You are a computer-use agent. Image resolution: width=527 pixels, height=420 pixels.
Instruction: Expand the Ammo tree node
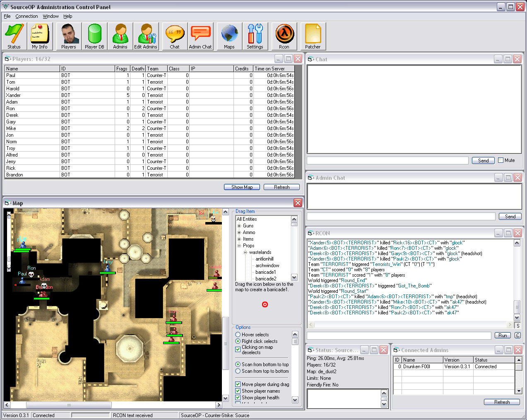pyautogui.click(x=239, y=232)
